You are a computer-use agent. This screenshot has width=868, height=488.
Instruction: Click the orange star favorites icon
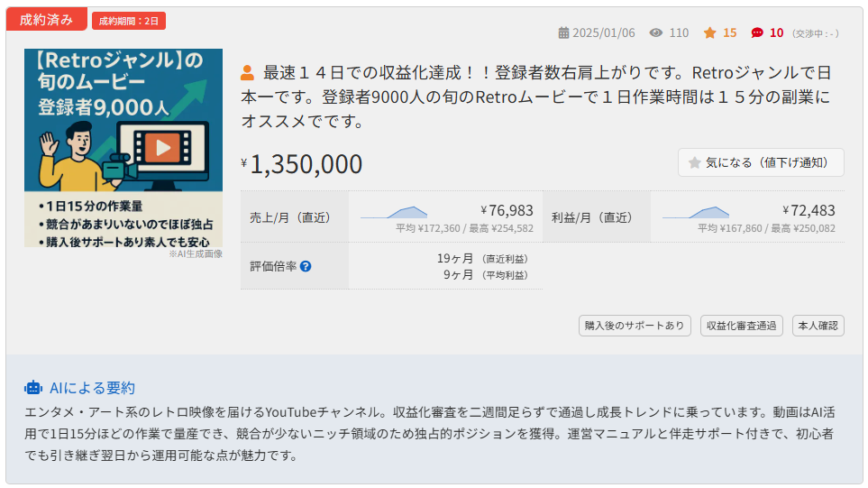(x=709, y=33)
